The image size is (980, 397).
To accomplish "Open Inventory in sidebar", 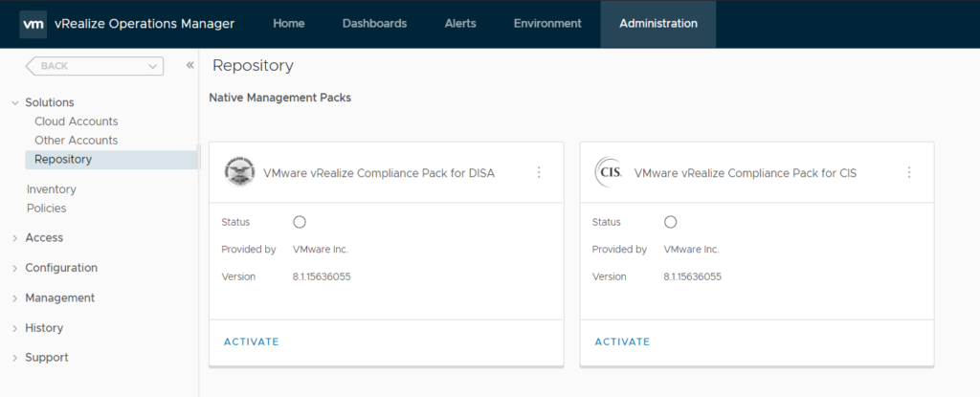I will click(x=52, y=188).
